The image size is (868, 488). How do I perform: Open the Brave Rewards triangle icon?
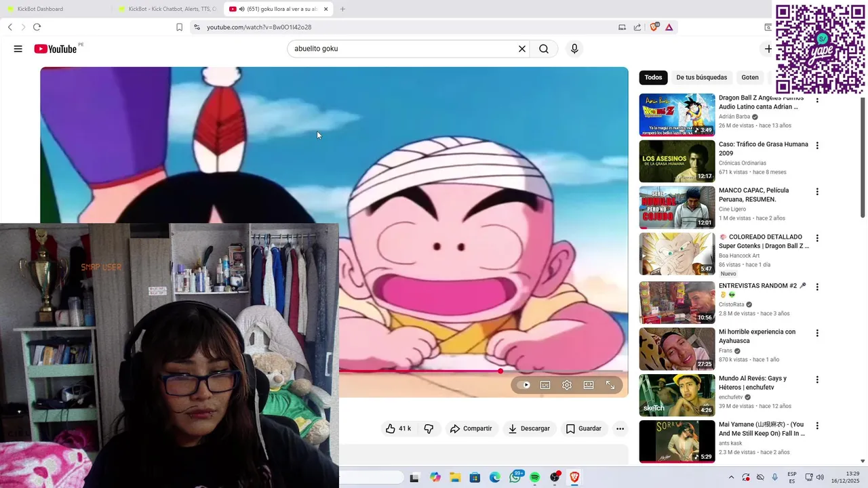[669, 27]
